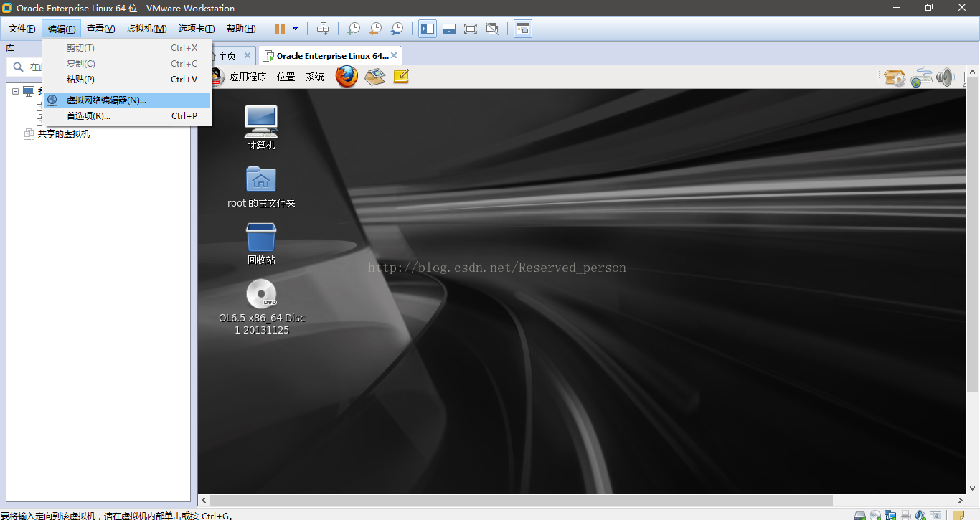The image size is (980, 520).
Task: Open the mail package icon in the guest panel
Action: pyautogui.click(x=375, y=77)
